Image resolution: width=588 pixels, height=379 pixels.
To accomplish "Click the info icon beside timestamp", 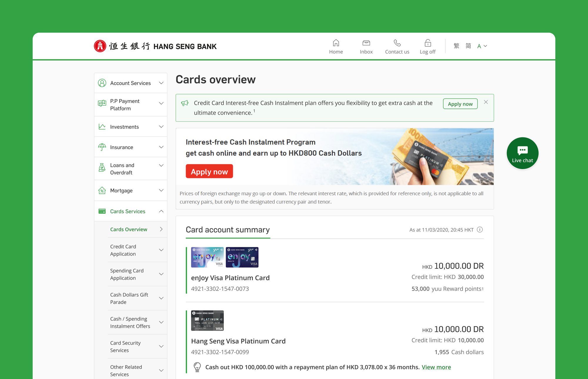I will click(x=480, y=230).
